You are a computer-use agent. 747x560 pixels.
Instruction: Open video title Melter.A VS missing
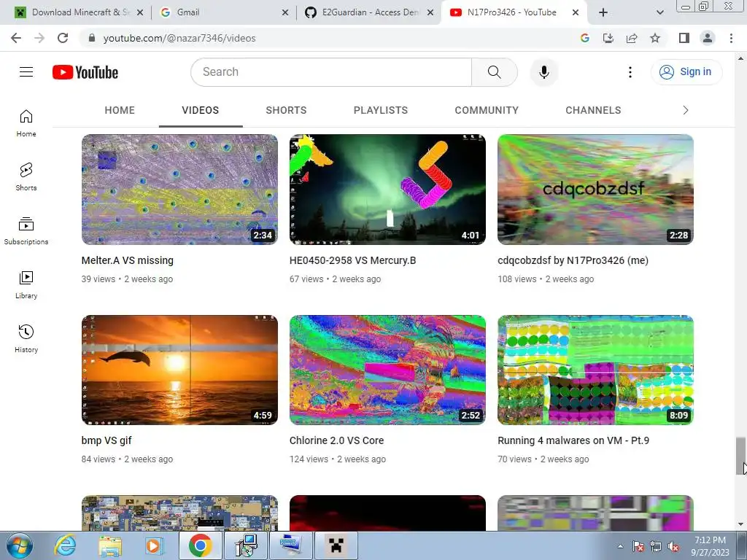coord(127,260)
